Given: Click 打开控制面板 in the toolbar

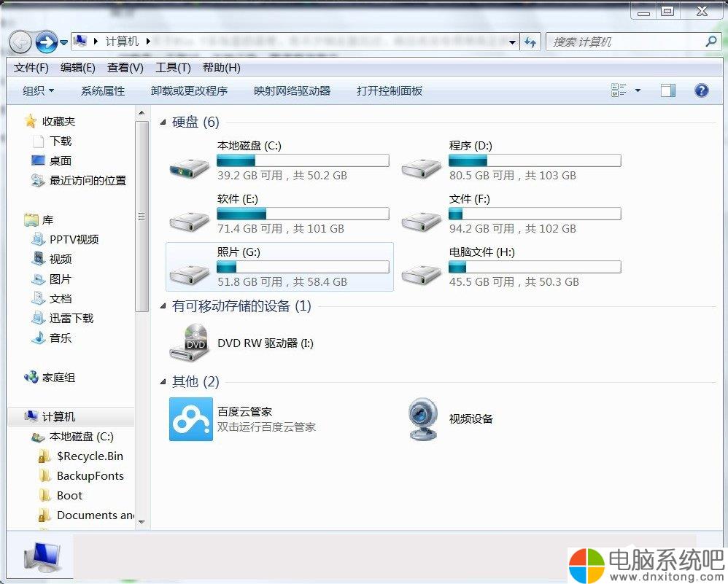Looking at the screenshot, I should point(390,90).
